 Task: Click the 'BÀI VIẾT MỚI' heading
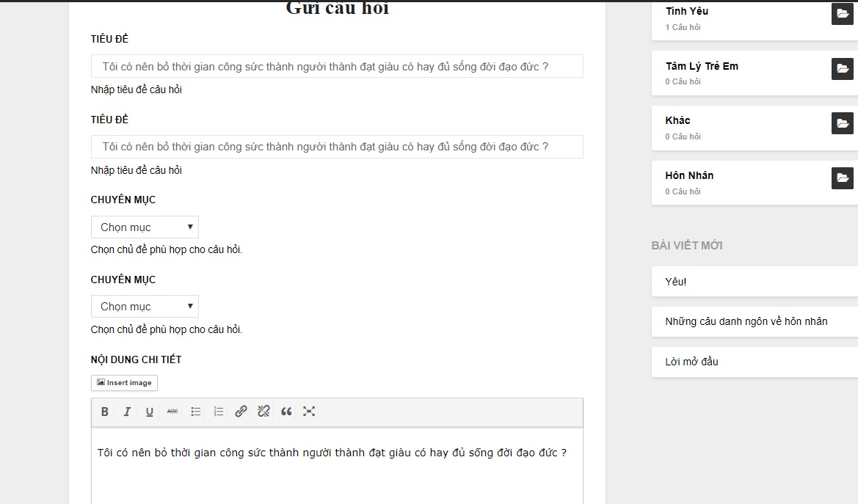(x=687, y=246)
